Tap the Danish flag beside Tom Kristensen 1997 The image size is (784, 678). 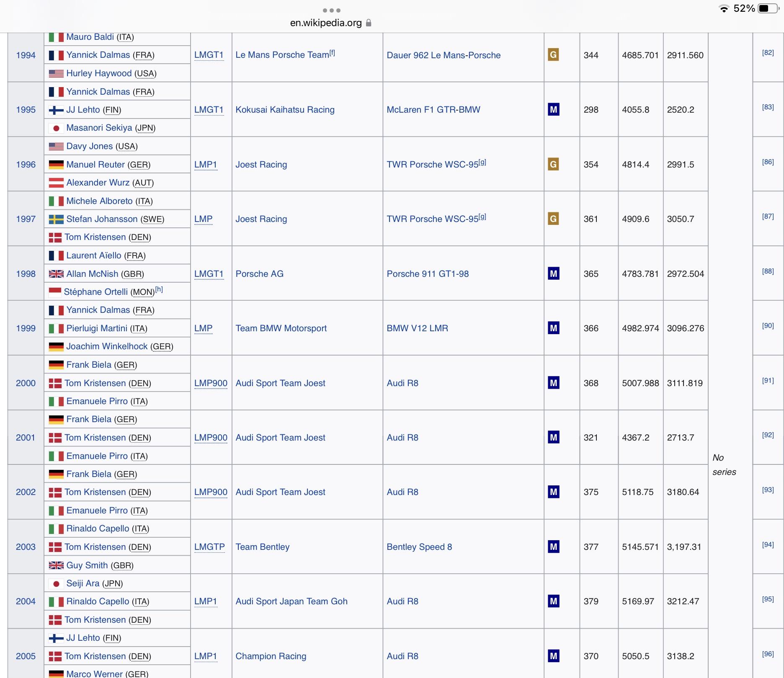pos(55,237)
